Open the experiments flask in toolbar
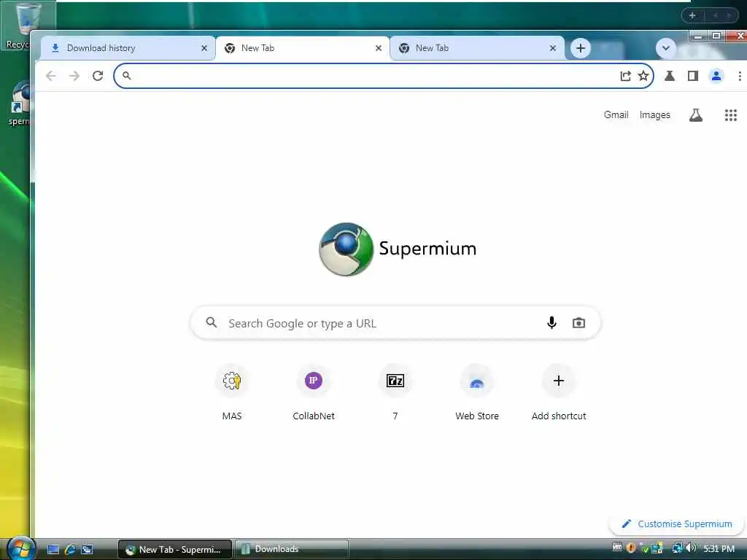747x560 pixels. pos(670,76)
